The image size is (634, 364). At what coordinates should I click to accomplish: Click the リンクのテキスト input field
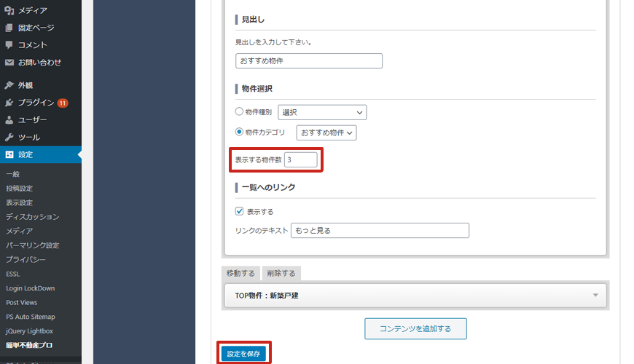point(379,231)
